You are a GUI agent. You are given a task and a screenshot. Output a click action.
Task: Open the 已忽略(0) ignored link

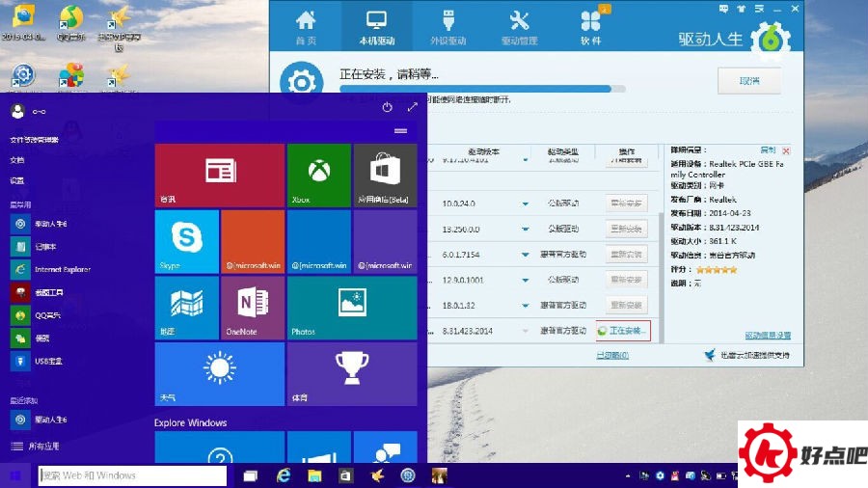tap(612, 355)
